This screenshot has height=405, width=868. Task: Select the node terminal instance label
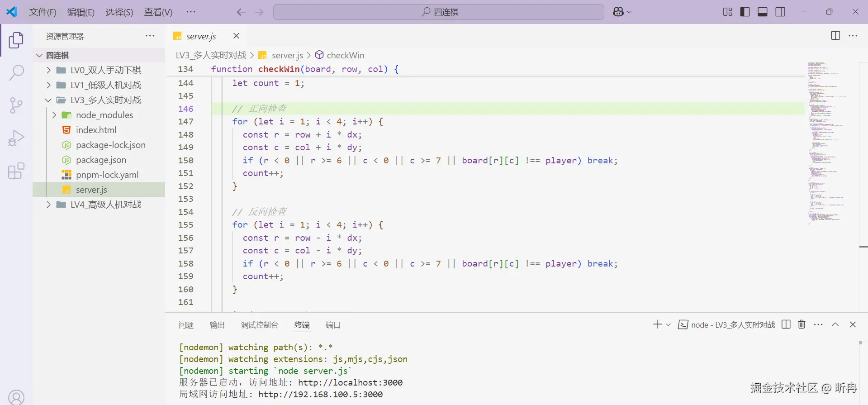click(x=726, y=324)
